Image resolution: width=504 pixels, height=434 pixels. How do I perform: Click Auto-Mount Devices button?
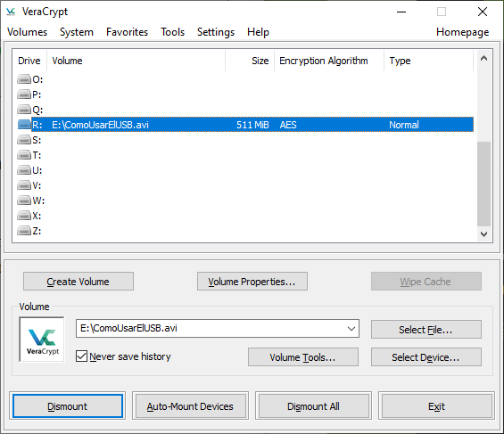(190, 406)
